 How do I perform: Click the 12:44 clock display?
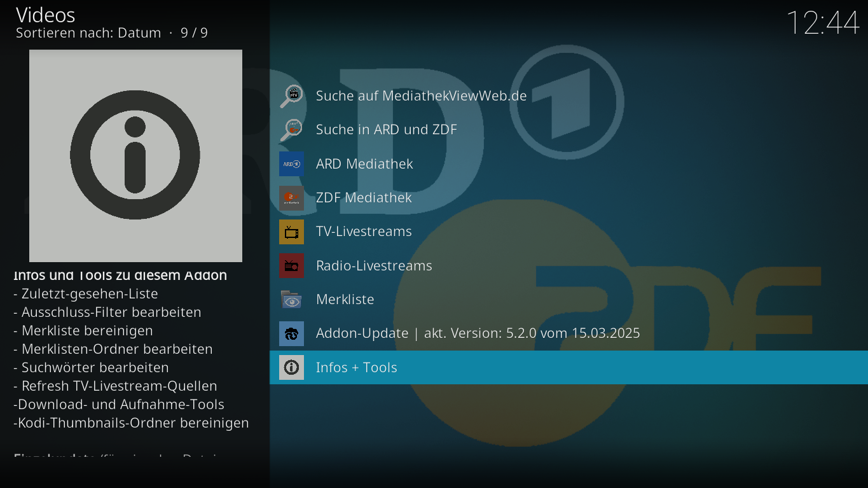(x=823, y=23)
